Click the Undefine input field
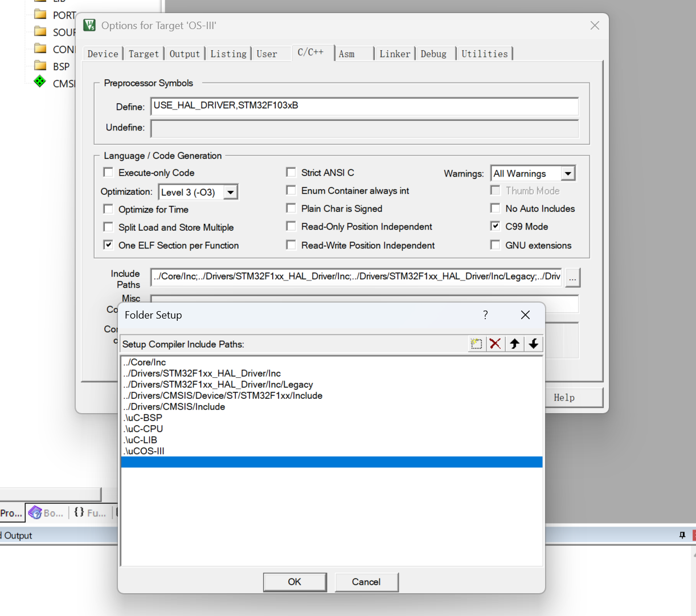Viewport: 696px width, 616px height. (365, 128)
